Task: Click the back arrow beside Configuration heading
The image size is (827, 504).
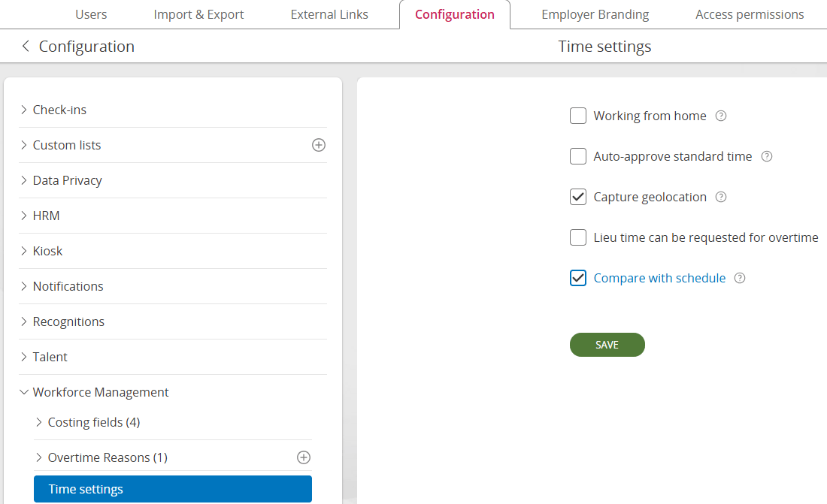Action: click(x=26, y=47)
